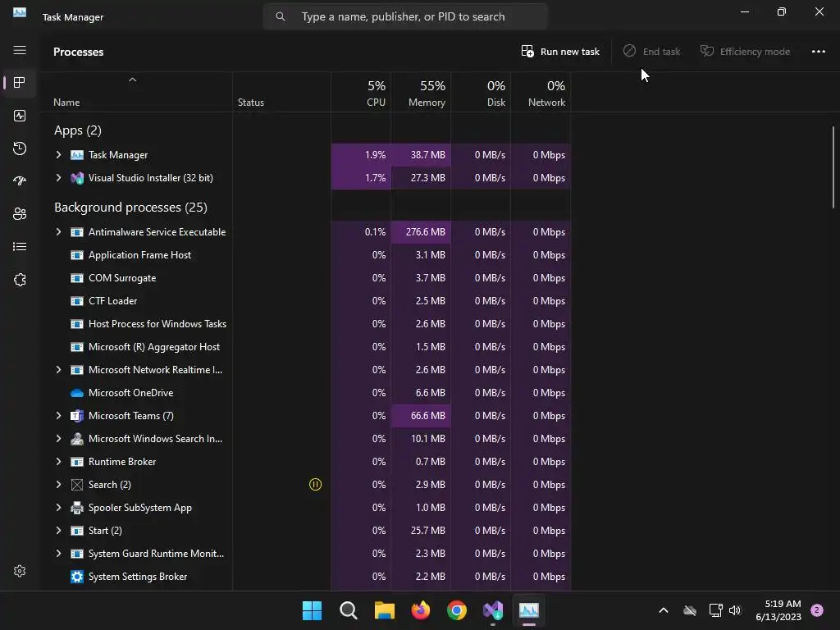
Task: Click the Task Manager process icon
Action: click(x=77, y=155)
